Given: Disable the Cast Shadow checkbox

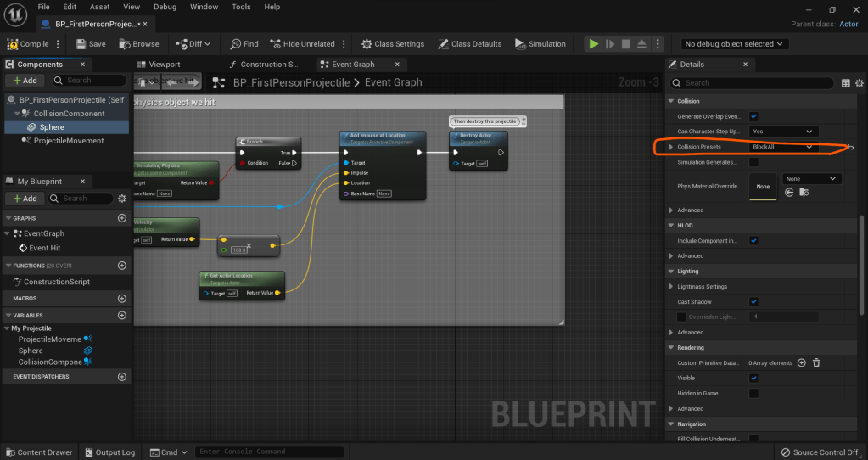Looking at the screenshot, I should point(753,302).
